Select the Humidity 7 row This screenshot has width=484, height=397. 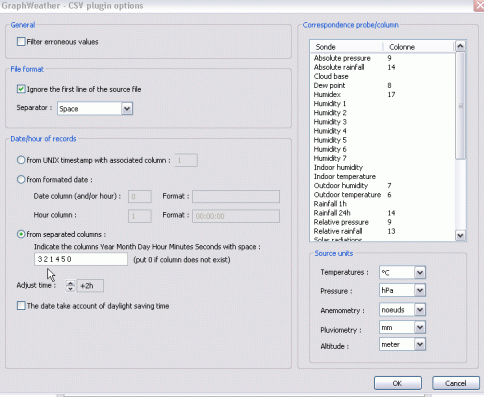click(382, 158)
